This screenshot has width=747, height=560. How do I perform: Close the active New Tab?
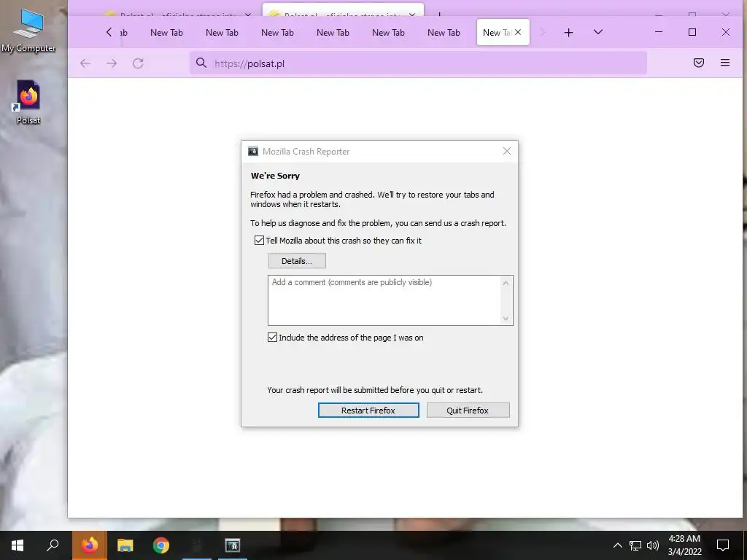[518, 32]
